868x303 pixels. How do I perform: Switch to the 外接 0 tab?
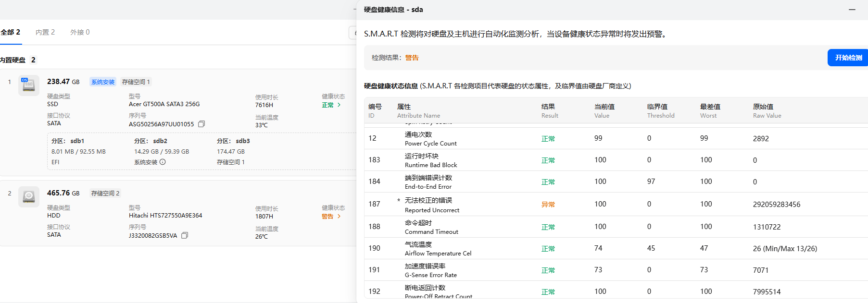[x=80, y=32]
